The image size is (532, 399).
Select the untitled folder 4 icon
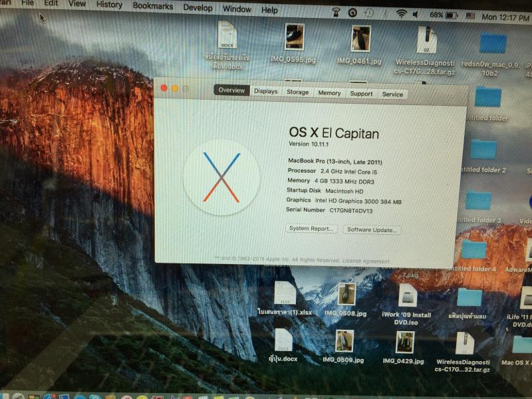tap(474, 249)
